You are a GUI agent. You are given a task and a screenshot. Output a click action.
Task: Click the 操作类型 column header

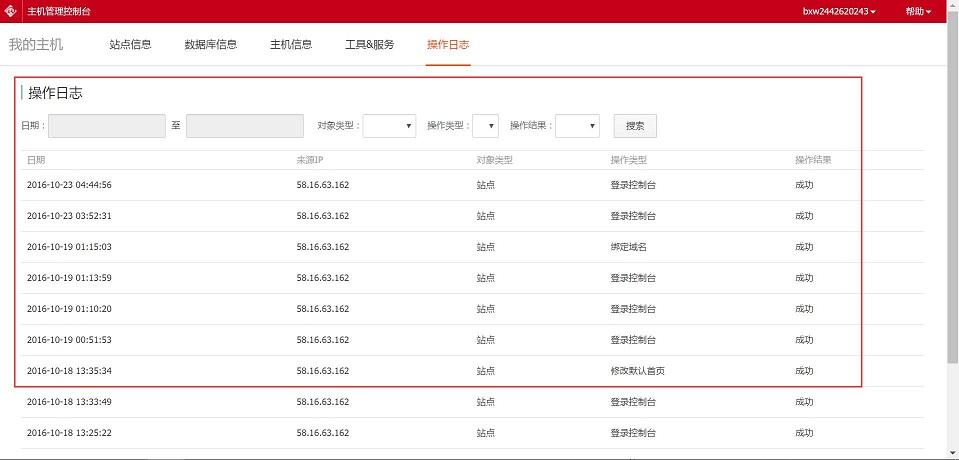click(x=629, y=160)
